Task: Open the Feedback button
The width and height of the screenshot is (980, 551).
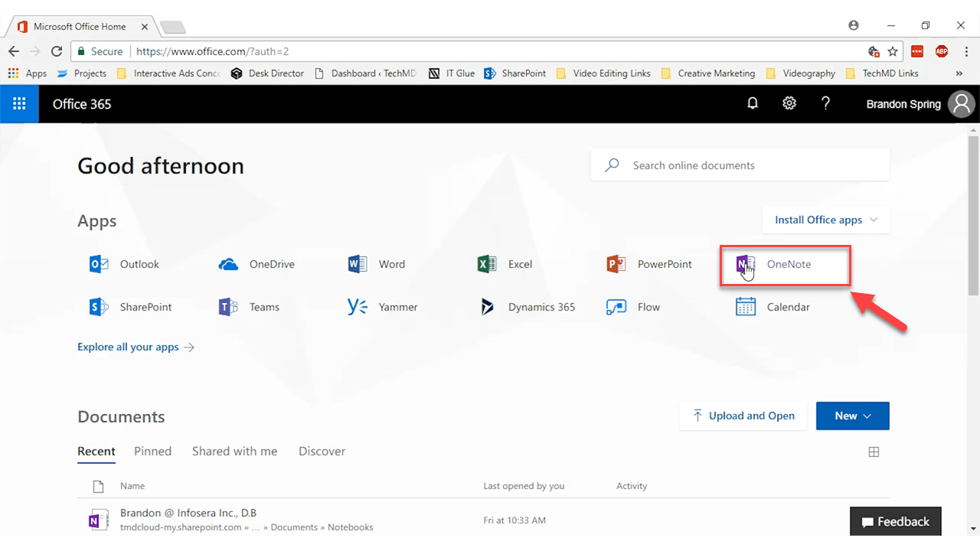Action: [896, 522]
